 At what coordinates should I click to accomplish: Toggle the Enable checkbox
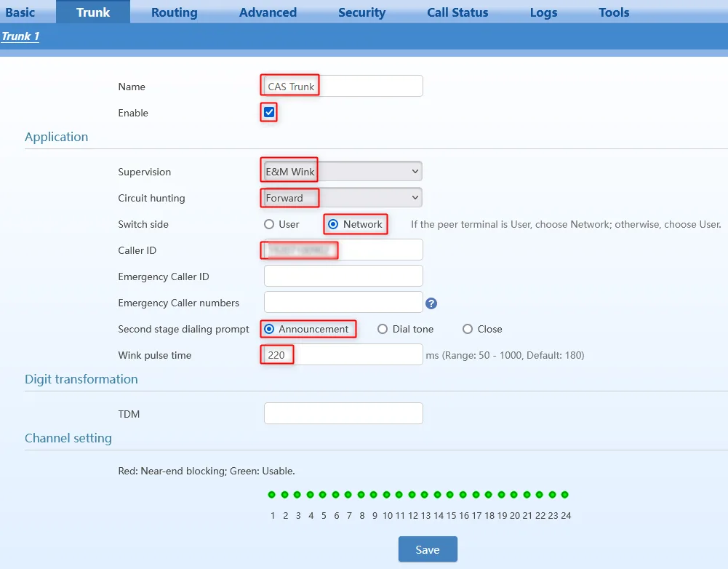tap(269, 112)
